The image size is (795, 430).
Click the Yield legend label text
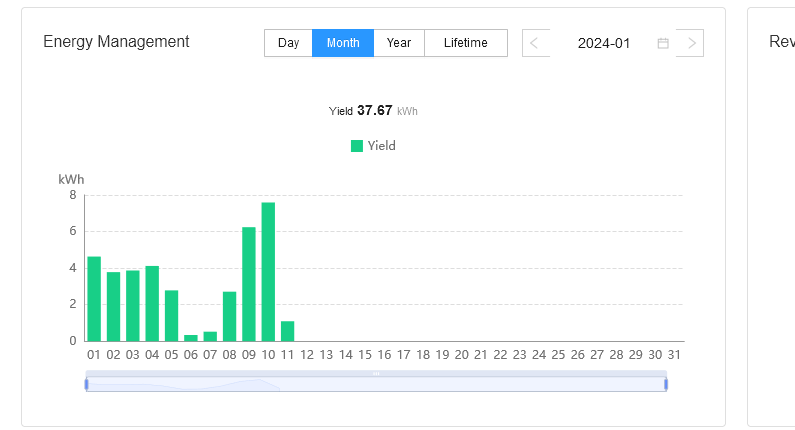pyautogui.click(x=382, y=146)
